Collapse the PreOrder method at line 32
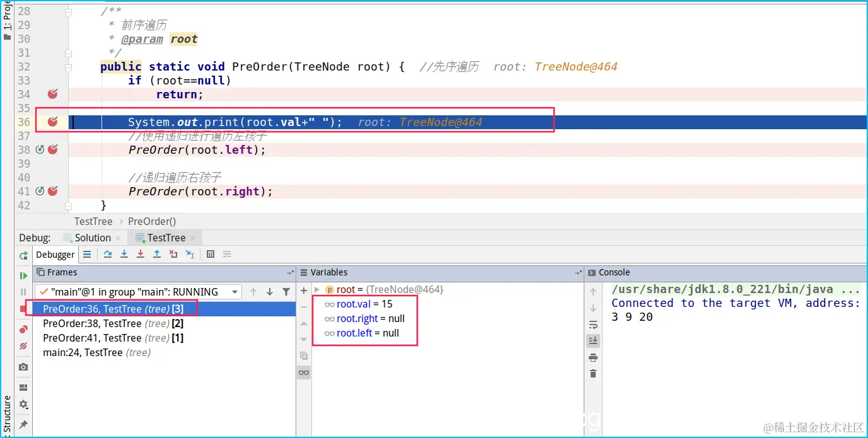Viewport: 868px width, 438px height. pos(68,67)
